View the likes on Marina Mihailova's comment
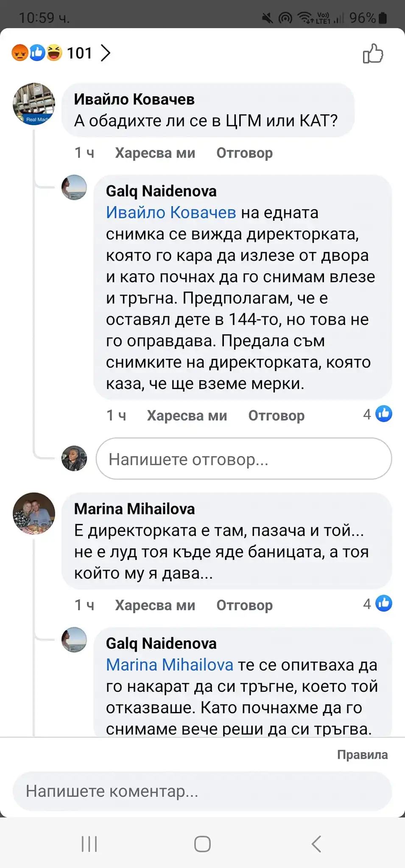 pos(377,604)
